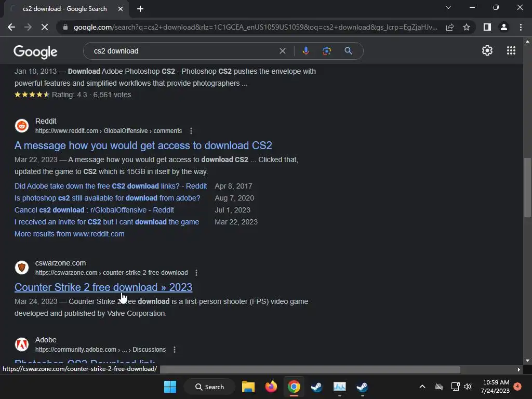Open first Steam icon in taskbar
Screen dimensions: 532x399
pyautogui.click(x=316, y=387)
